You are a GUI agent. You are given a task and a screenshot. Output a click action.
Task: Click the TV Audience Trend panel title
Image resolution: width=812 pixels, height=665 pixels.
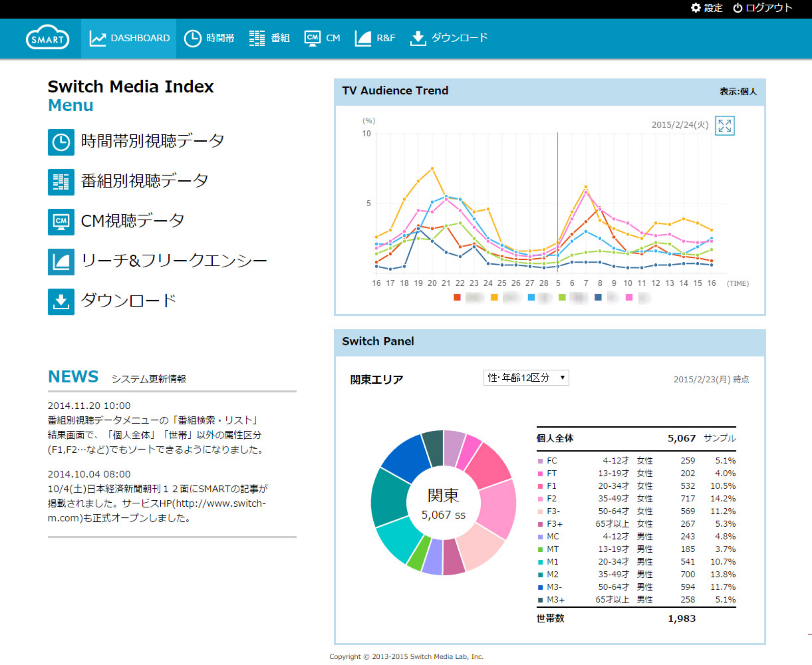[x=395, y=90]
